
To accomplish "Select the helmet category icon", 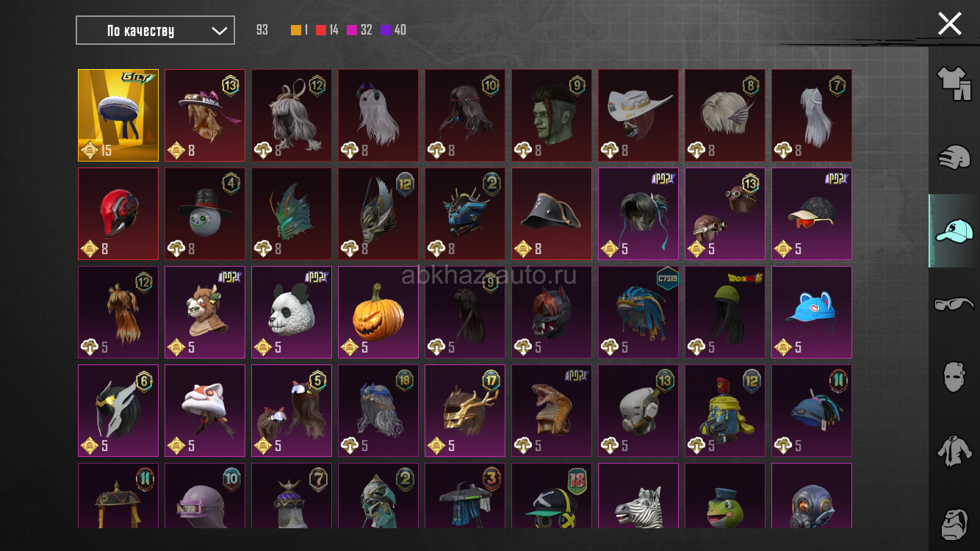I will pyautogui.click(x=954, y=157).
